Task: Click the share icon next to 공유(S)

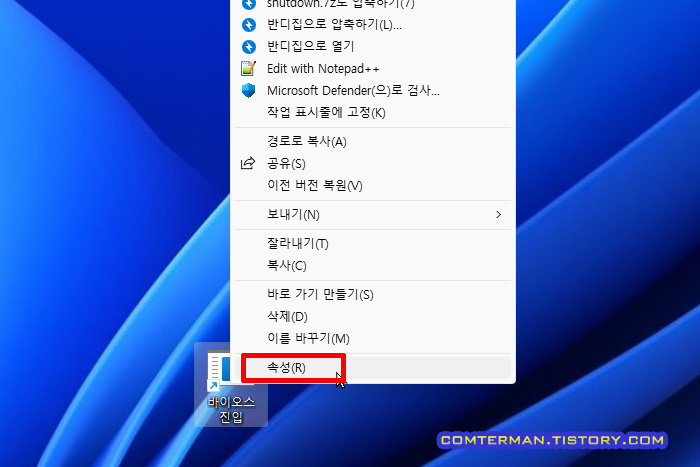Action: [248, 163]
